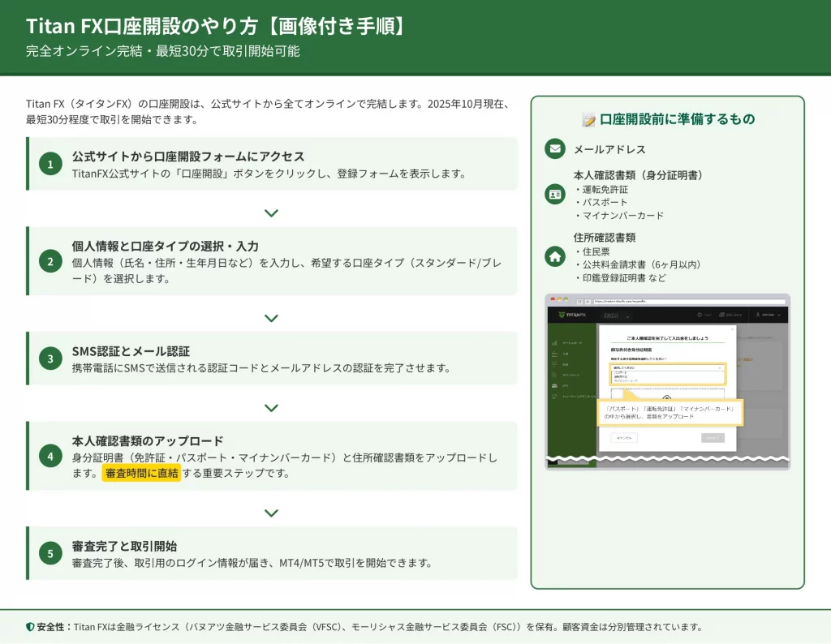Click the upload icon in the dashed drop area

[x=666, y=397]
